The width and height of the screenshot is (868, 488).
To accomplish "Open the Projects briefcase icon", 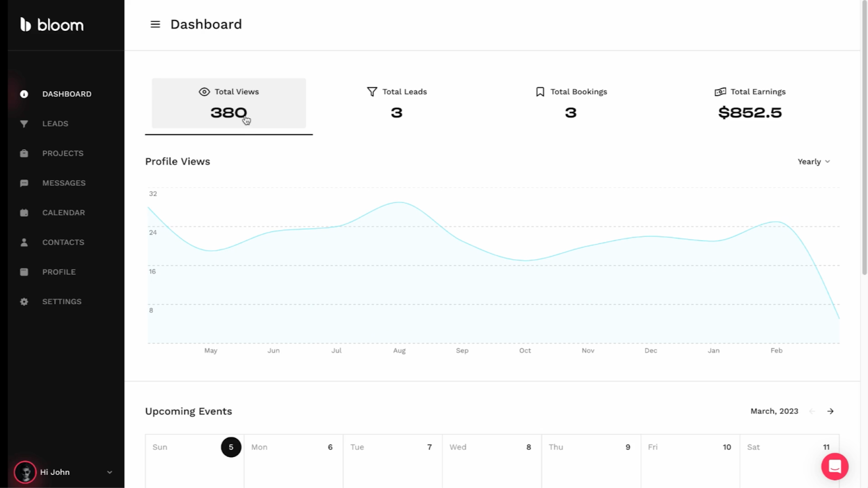I will (24, 153).
